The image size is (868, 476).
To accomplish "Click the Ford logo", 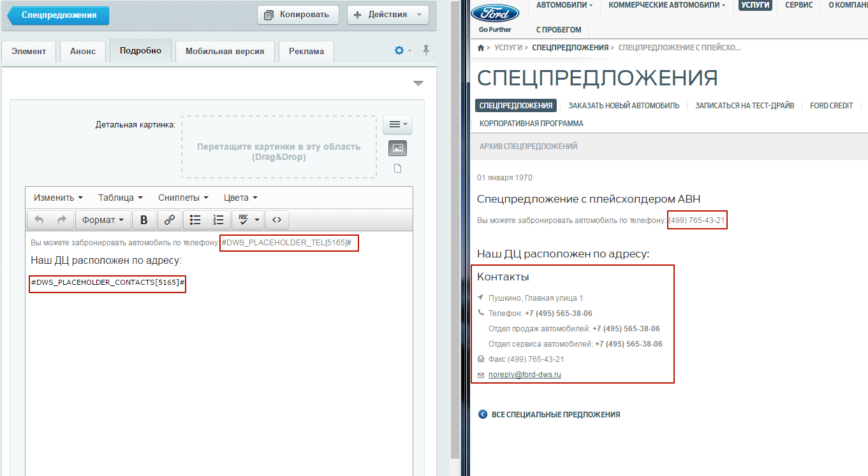I will click(x=495, y=13).
